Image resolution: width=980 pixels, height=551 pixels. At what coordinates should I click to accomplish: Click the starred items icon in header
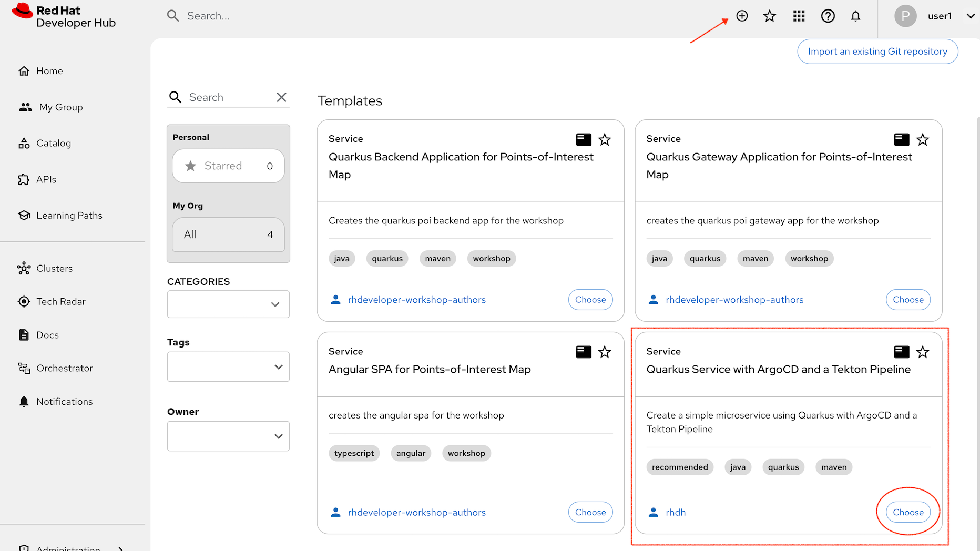coord(770,16)
